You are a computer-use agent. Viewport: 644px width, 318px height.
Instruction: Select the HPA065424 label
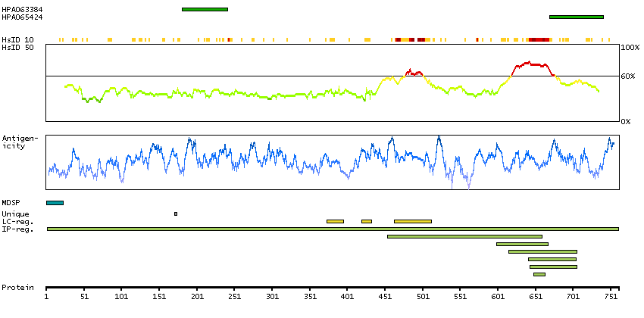(x=22, y=17)
